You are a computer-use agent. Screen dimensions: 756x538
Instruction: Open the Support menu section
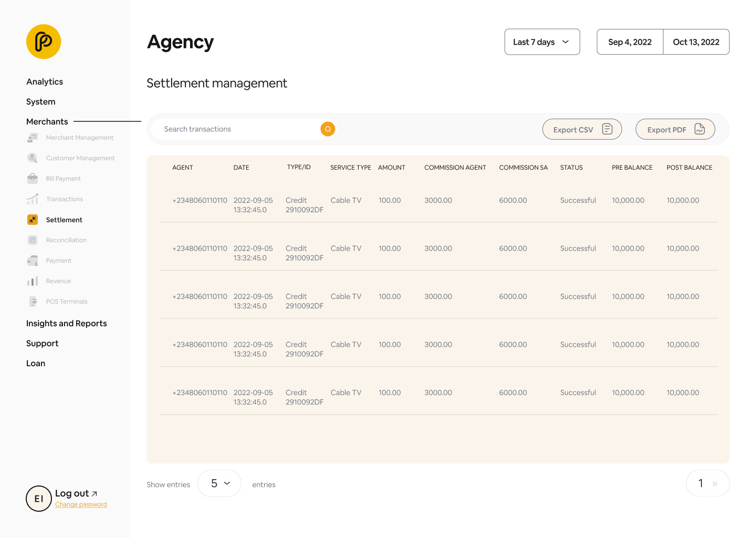click(43, 343)
